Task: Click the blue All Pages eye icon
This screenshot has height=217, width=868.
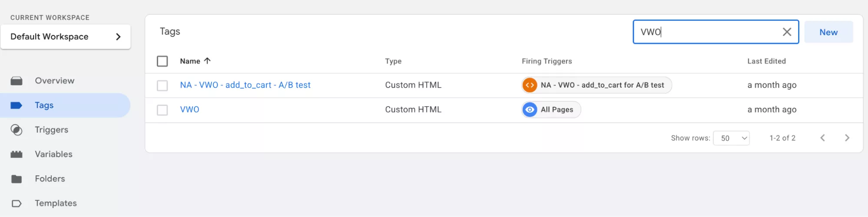Action: 530,110
